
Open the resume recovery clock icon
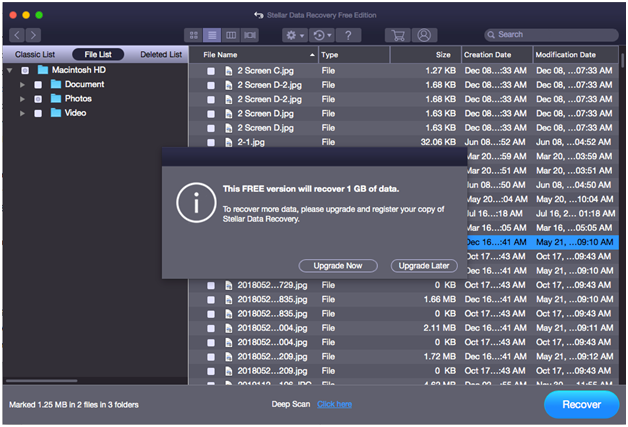(x=319, y=35)
